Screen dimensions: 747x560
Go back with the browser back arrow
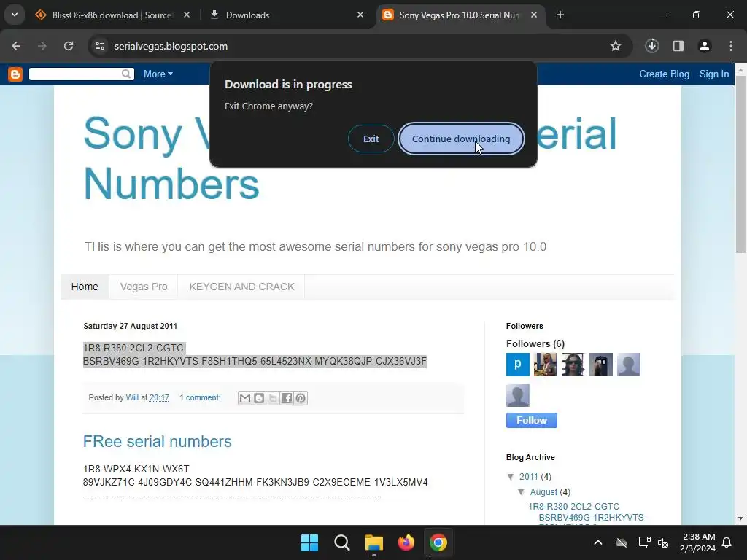coord(16,46)
